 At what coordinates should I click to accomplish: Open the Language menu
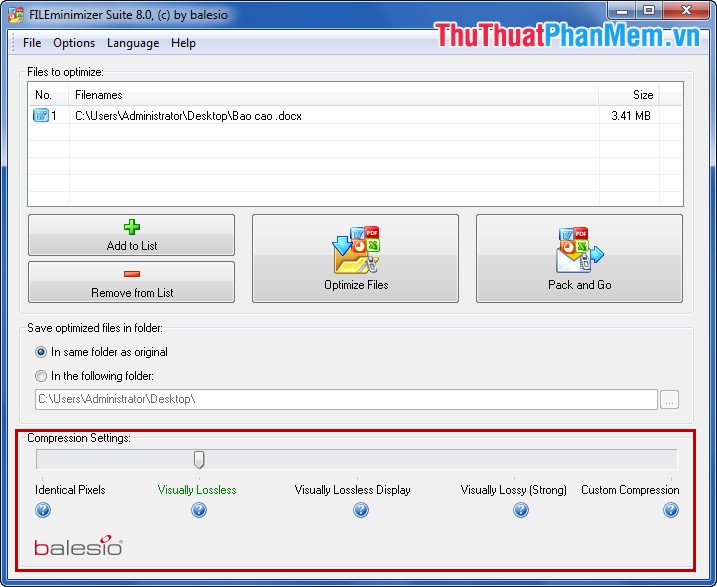pos(133,43)
